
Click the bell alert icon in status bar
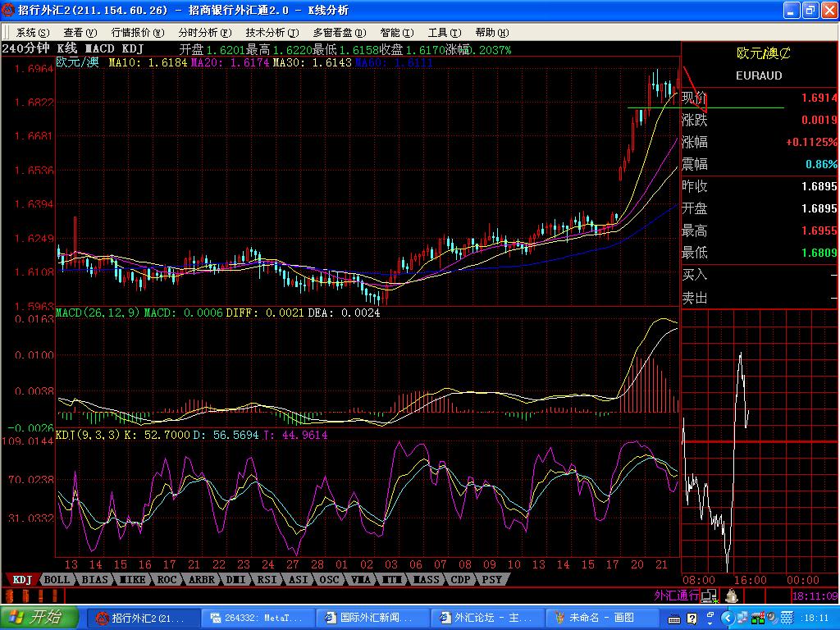pyautogui.click(x=731, y=596)
